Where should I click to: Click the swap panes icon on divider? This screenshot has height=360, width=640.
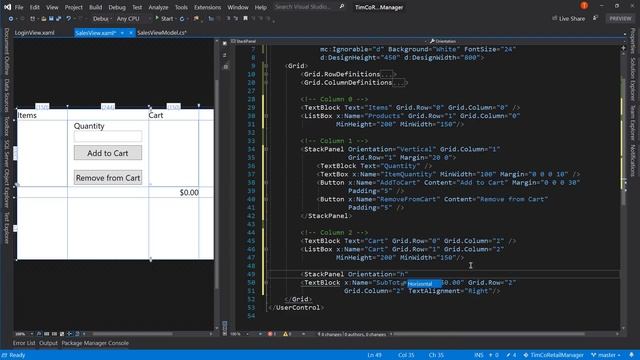[225, 55]
